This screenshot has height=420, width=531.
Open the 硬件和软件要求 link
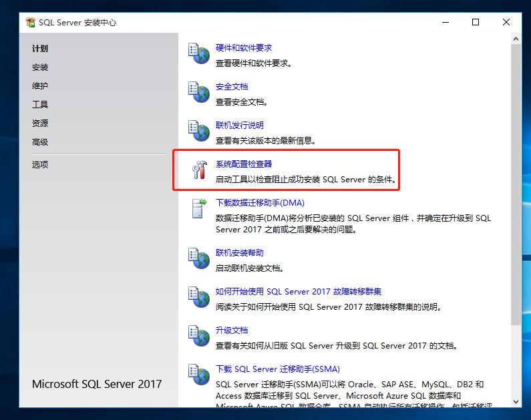click(x=244, y=48)
